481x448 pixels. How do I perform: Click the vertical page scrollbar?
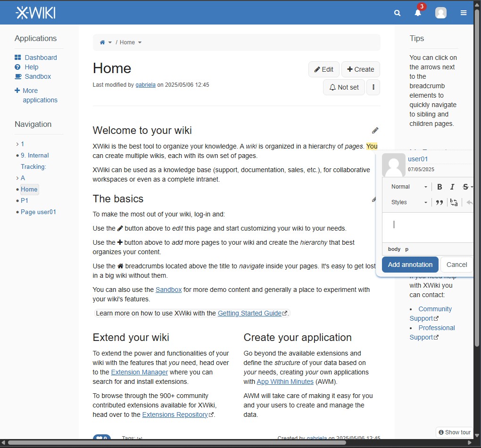point(477,178)
